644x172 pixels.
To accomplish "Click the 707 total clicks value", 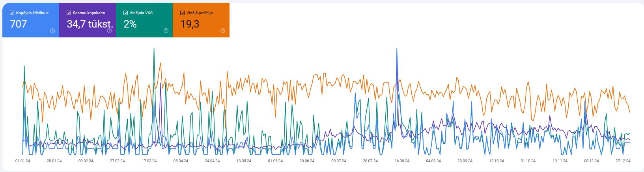I will [x=19, y=24].
